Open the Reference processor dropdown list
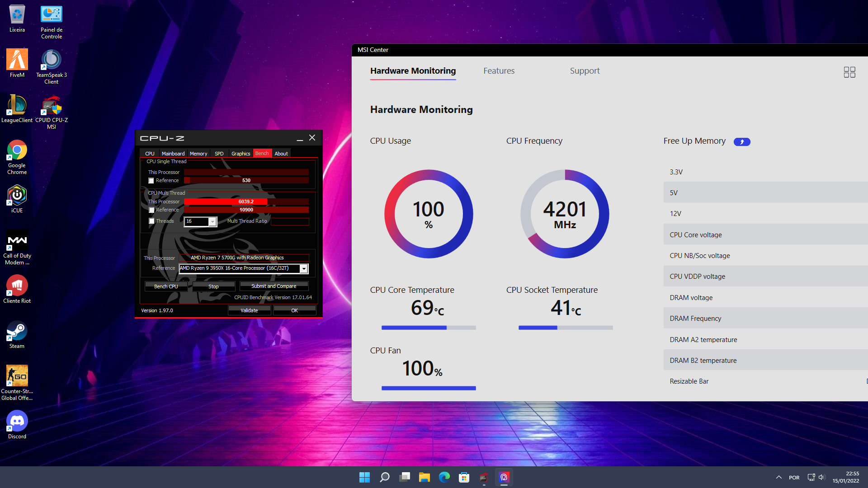Image resolution: width=868 pixels, height=488 pixels. pyautogui.click(x=304, y=269)
